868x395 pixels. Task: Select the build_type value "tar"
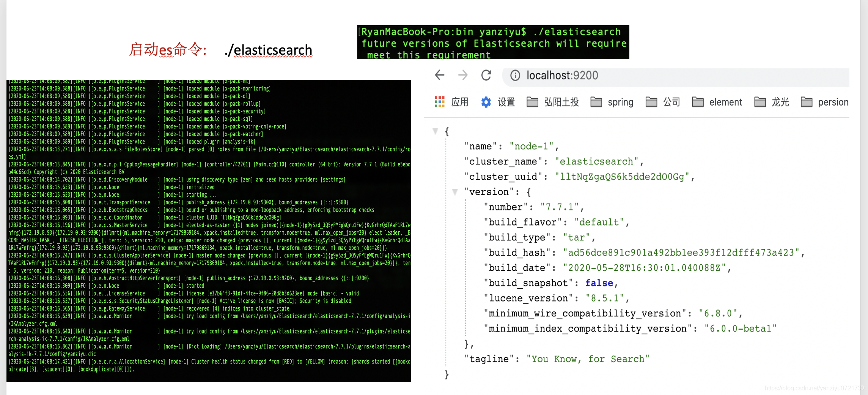pos(577,237)
